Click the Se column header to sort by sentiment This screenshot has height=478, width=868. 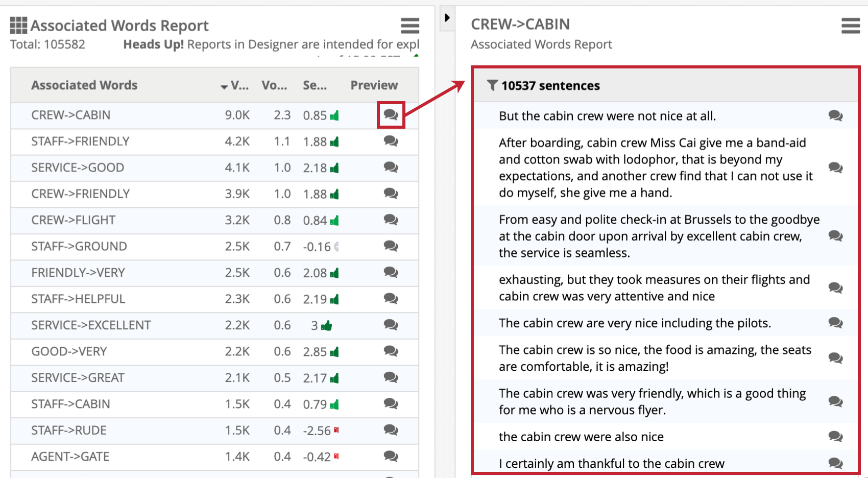point(315,85)
